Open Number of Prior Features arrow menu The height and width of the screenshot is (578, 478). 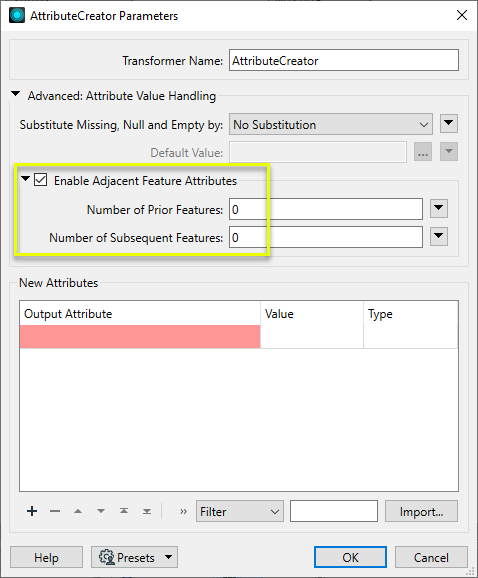click(439, 209)
